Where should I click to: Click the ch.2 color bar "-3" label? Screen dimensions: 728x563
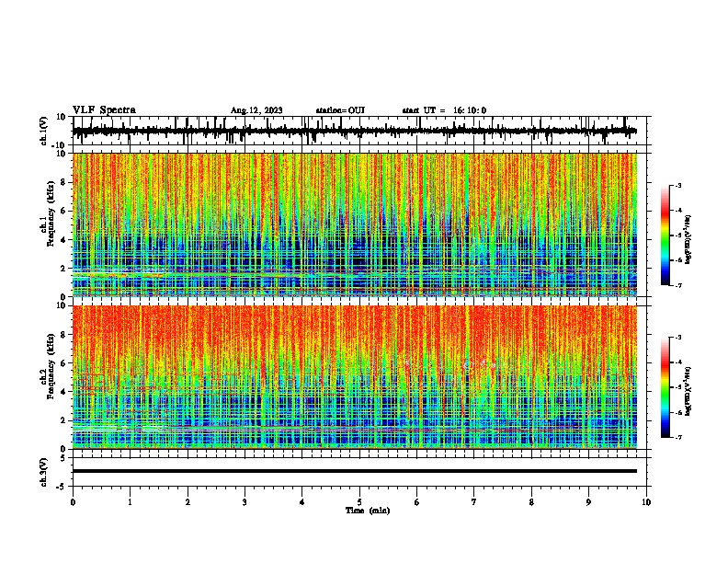[x=678, y=338]
